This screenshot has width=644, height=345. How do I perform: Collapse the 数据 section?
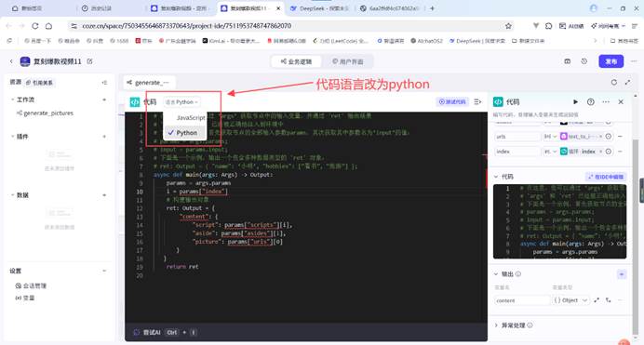click(12, 195)
